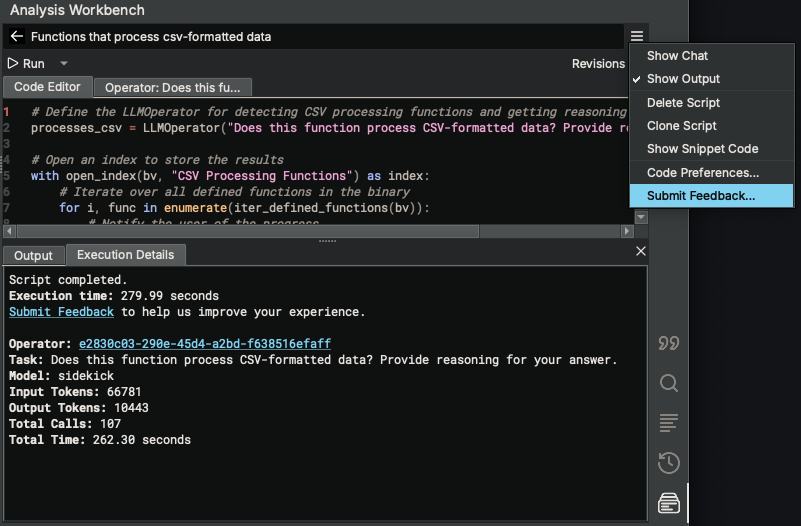Click the script title 'Functions that process csv-formatted data'
The height and width of the screenshot is (526, 801).
tap(151, 37)
